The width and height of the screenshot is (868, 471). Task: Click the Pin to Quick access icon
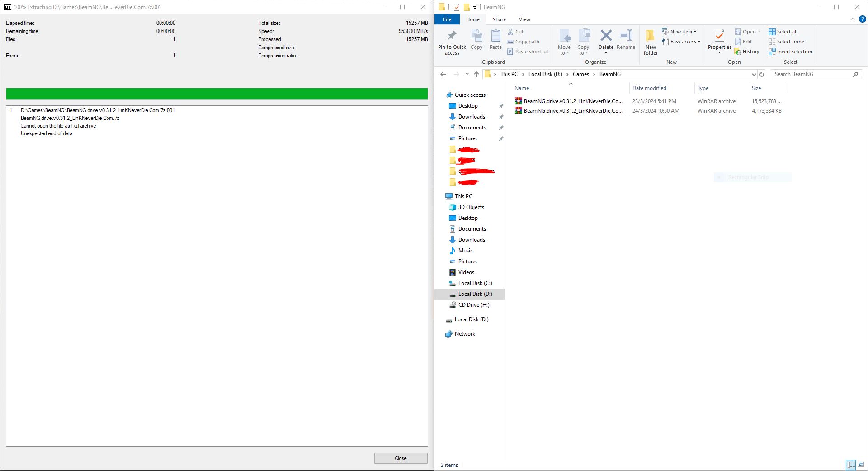[x=452, y=36]
